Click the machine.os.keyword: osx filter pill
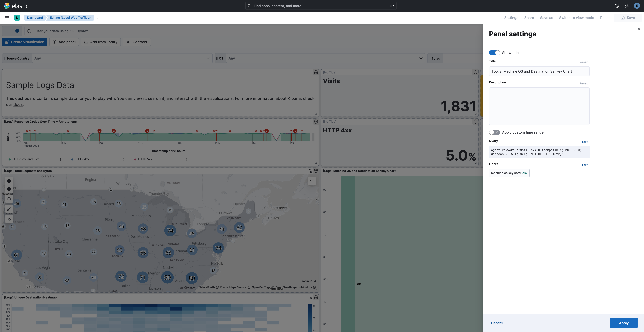 [x=509, y=173]
